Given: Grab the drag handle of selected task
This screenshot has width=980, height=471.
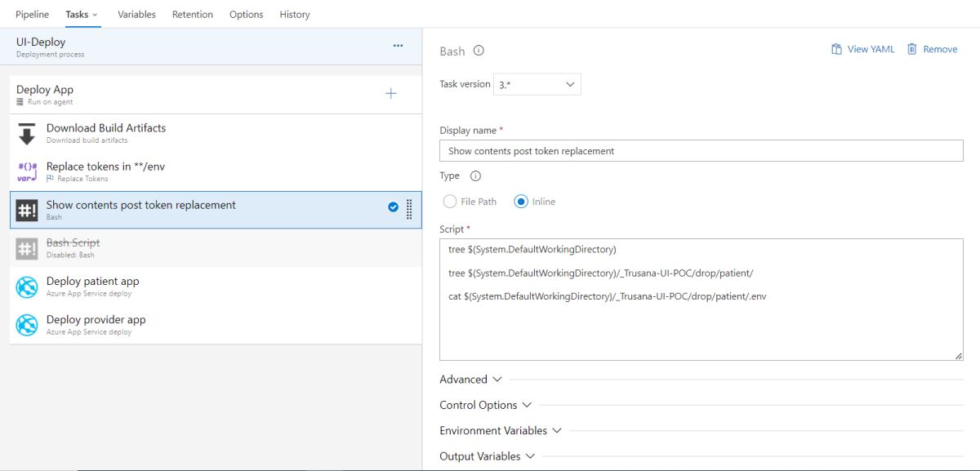Looking at the screenshot, I should click(x=409, y=210).
